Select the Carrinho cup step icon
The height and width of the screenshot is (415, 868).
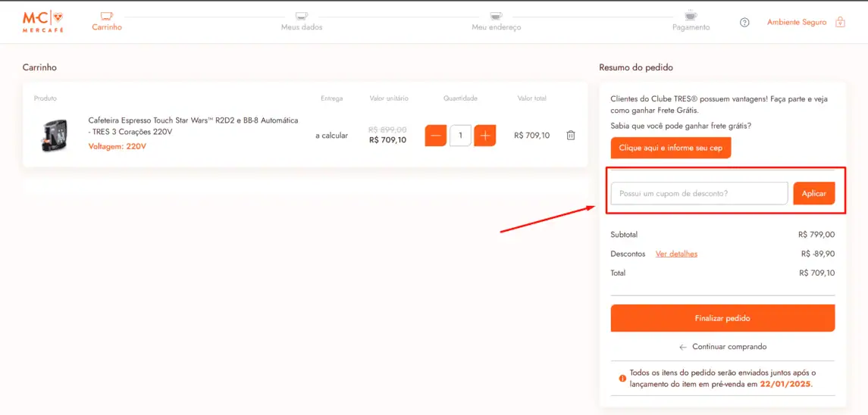(x=107, y=15)
